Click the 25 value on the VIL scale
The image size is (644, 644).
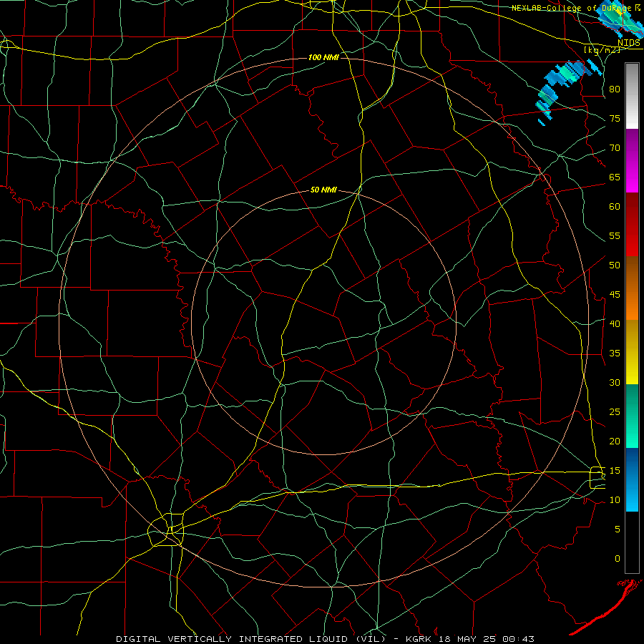point(615,412)
